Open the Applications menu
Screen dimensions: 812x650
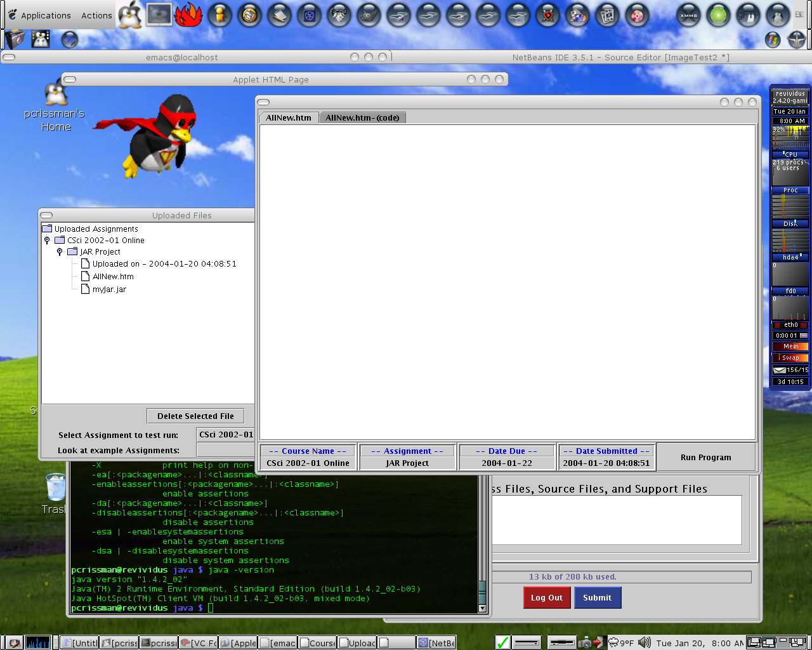point(39,15)
